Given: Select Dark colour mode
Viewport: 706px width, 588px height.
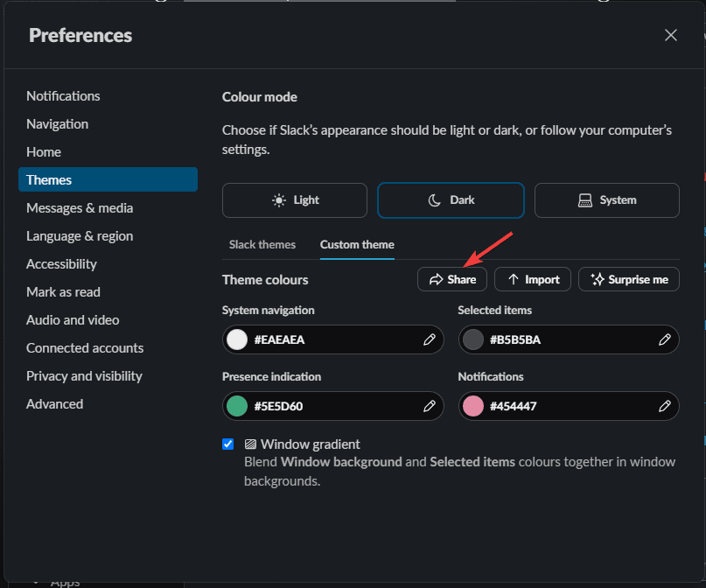Looking at the screenshot, I should coord(451,200).
